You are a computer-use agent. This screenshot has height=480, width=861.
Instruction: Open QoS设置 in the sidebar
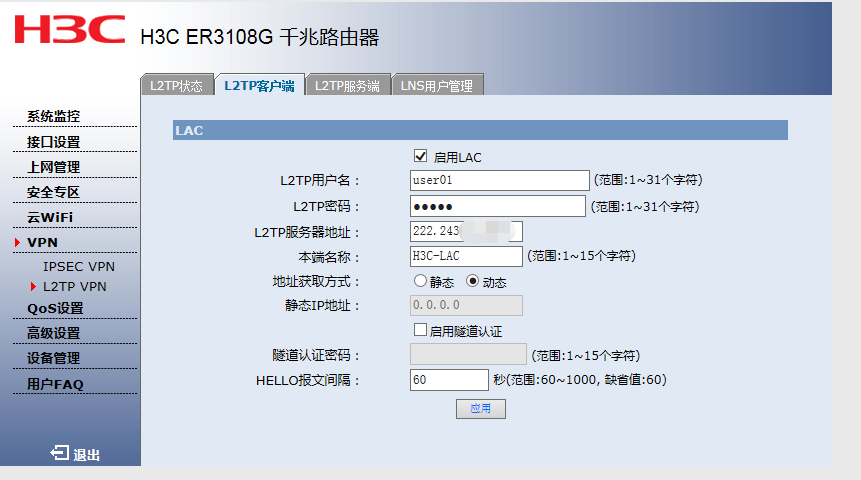pos(55,308)
